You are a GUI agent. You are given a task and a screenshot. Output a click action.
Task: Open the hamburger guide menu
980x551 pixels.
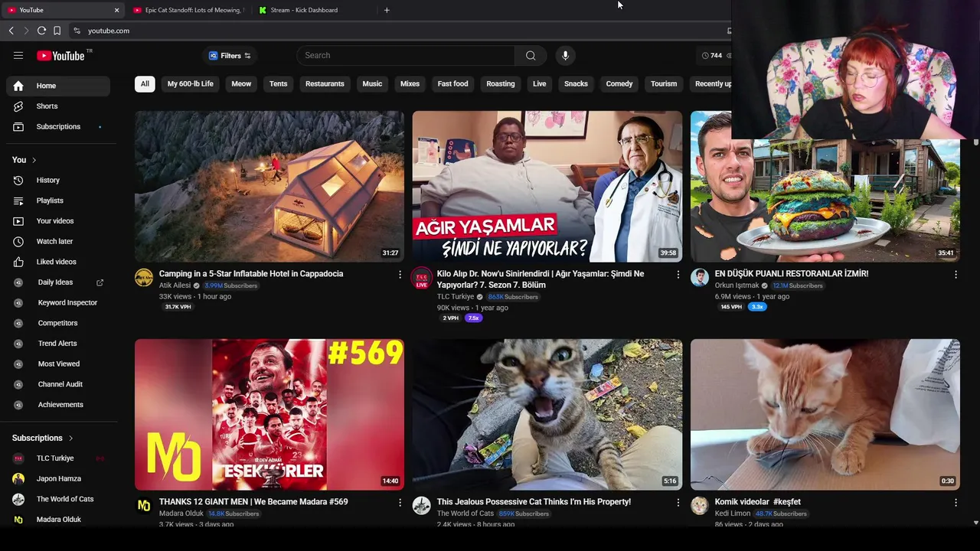(18, 55)
